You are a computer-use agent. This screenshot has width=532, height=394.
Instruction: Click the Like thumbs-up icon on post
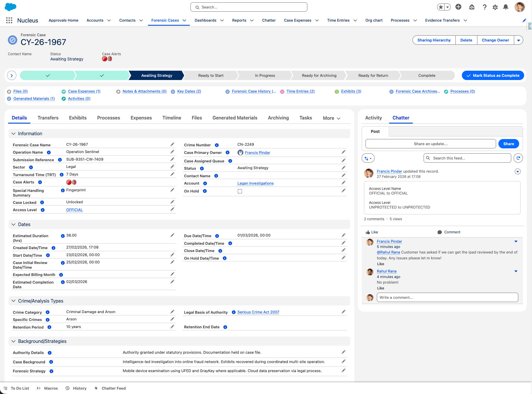pos(368,232)
